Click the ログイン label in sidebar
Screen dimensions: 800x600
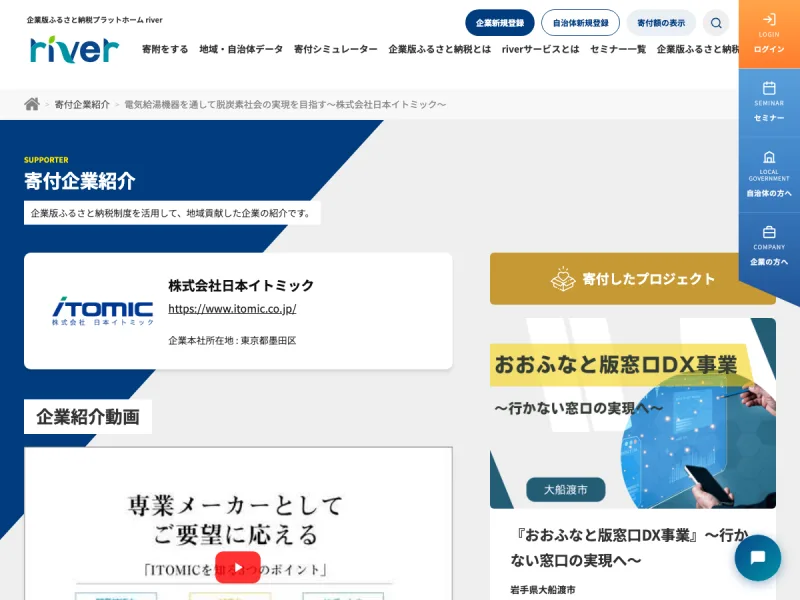[769, 49]
